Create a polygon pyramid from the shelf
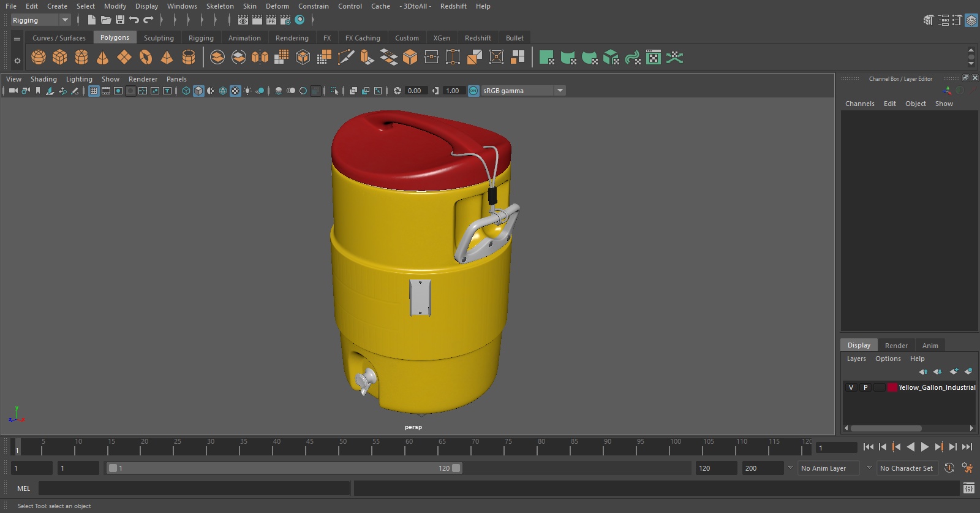980x513 pixels. point(167,58)
